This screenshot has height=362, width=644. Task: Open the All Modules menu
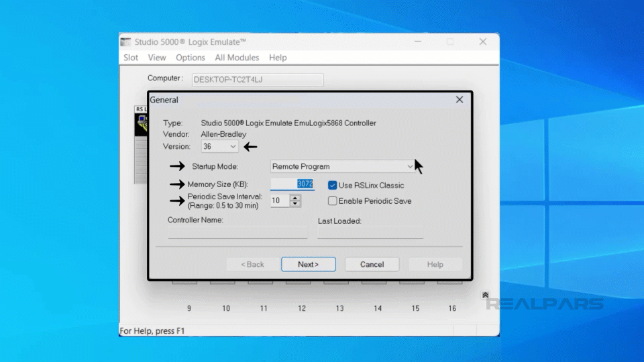pyautogui.click(x=237, y=58)
